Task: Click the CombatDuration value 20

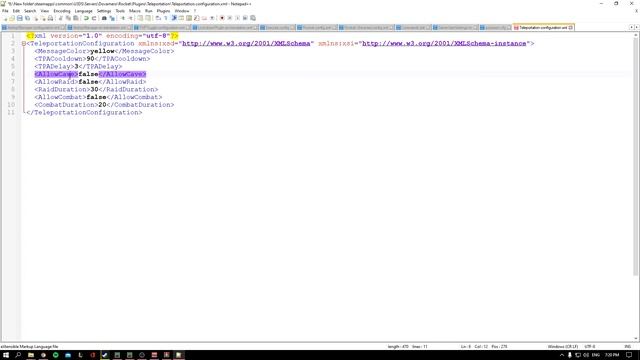Action: (102, 105)
